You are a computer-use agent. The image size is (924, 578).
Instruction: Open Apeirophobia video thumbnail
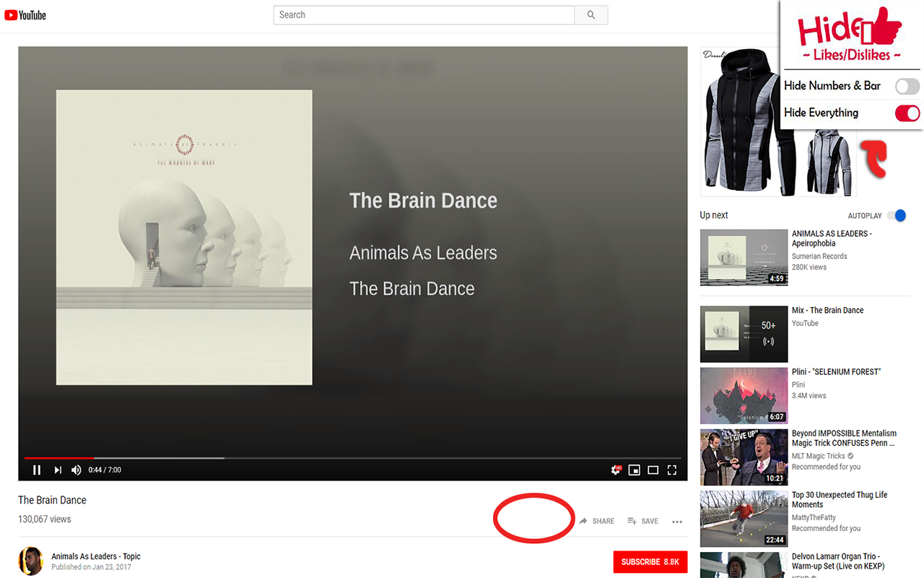click(744, 258)
